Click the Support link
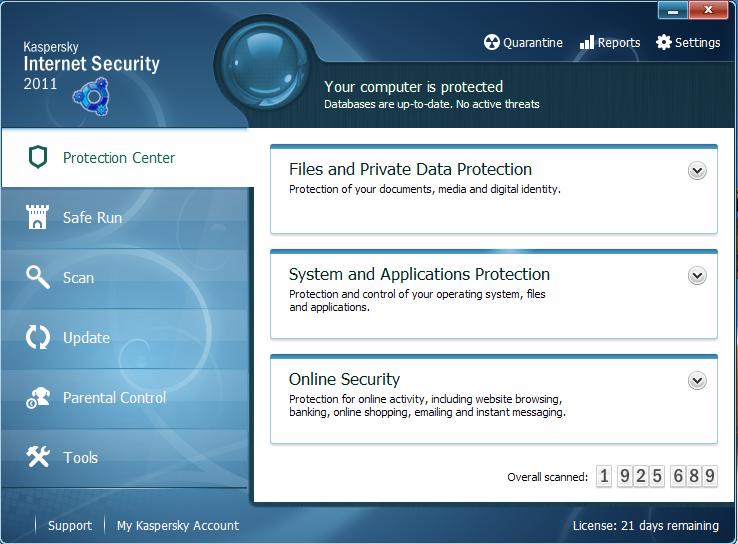This screenshot has width=738, height=544. tap(70, 525)
